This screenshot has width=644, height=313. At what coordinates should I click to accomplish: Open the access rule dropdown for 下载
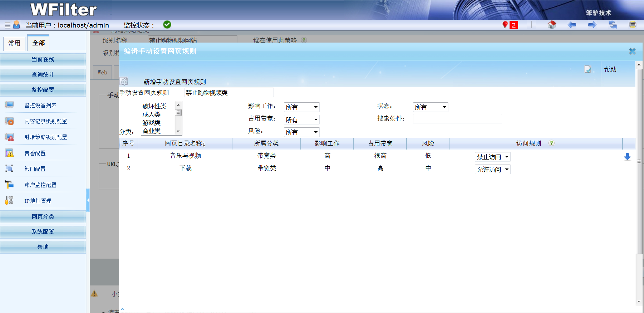click(x=492, y=170)
